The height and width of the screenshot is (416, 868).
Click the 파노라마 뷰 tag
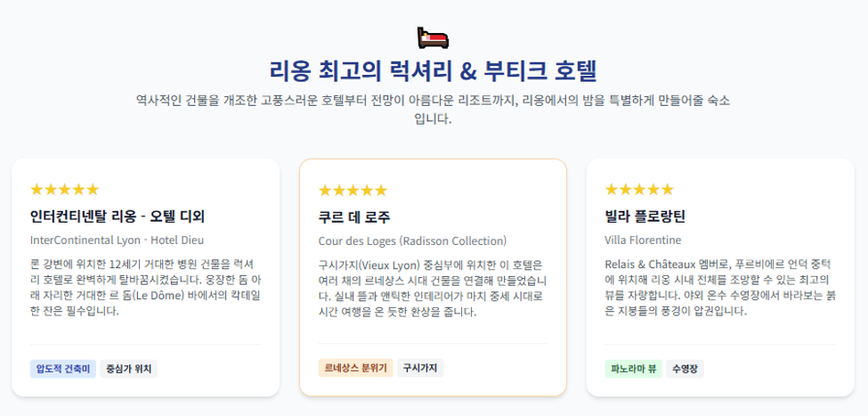[633, 369]
